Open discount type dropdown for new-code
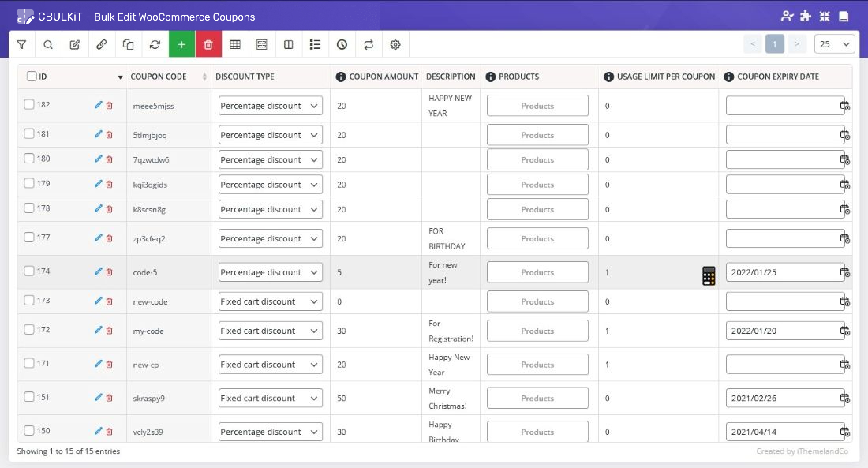 coord(270,301)
